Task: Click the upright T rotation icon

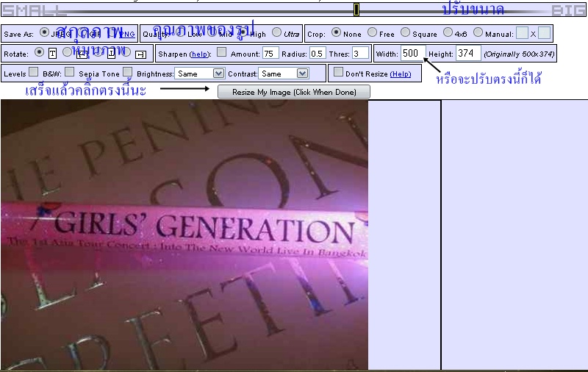Action: [52, 54]
